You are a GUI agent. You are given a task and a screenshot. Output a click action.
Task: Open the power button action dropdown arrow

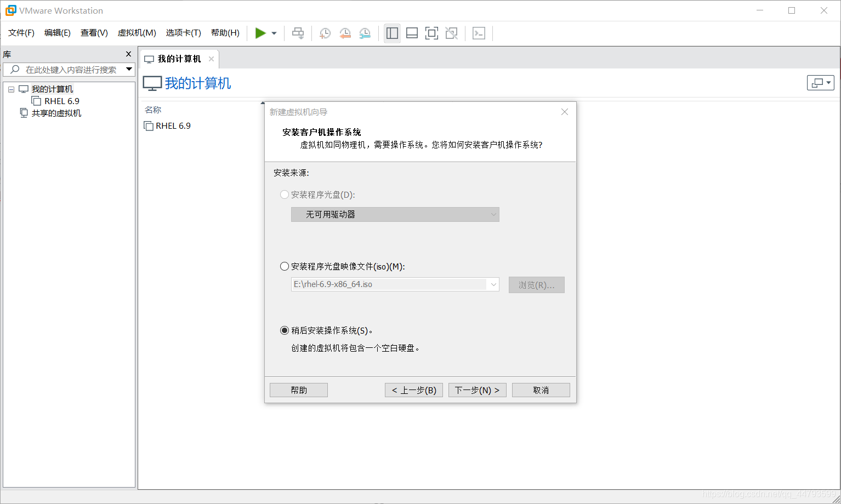tap(274, 33)
